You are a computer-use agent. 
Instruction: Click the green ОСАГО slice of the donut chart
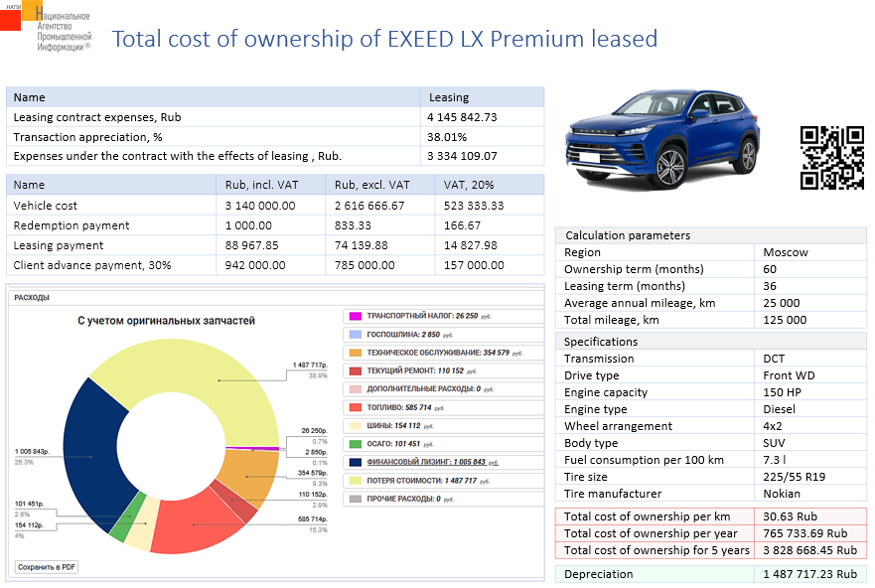pyautogui.click(x=127, y=517)
